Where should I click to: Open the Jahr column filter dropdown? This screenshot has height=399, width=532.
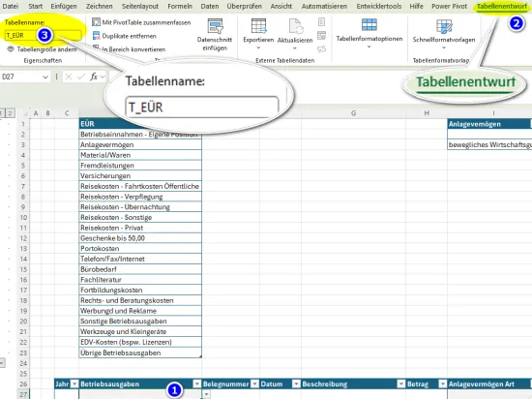[x=74, y=384]
